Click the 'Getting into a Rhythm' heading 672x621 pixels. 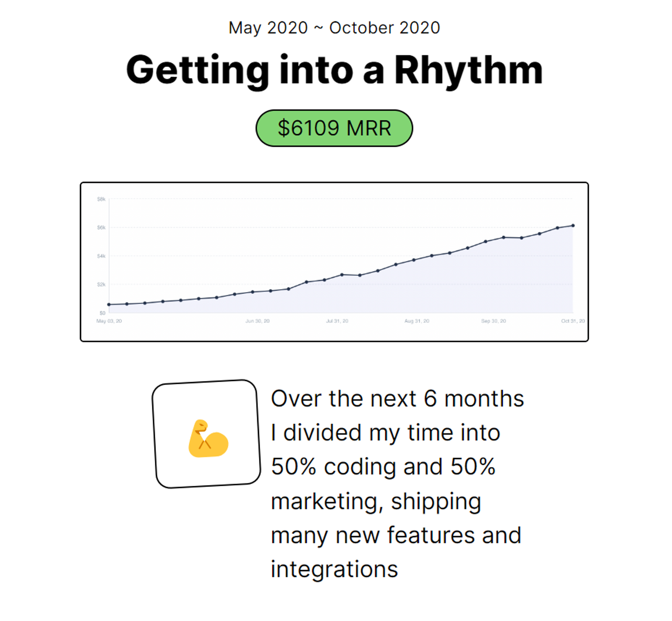click(x=334, y=70)
